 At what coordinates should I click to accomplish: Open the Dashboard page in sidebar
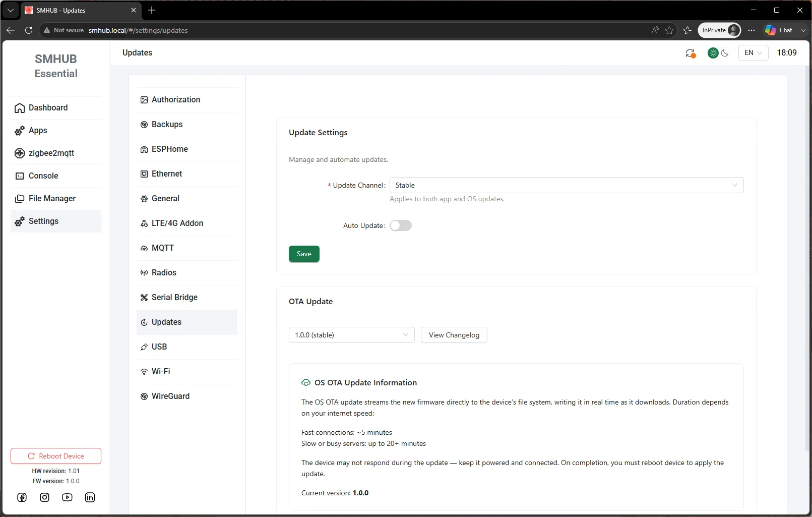tap(55, 108)
